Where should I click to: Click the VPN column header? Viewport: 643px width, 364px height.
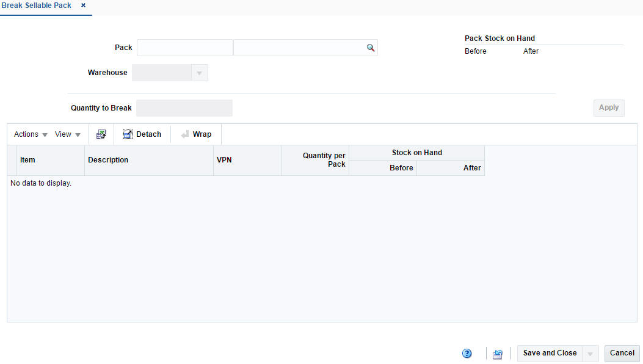[x=247, y=160]
